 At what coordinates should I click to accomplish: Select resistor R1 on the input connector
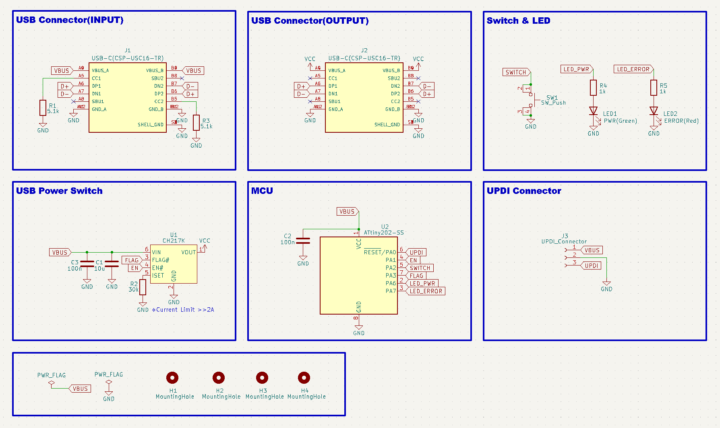pyautogui.click(x=41, y=108)
